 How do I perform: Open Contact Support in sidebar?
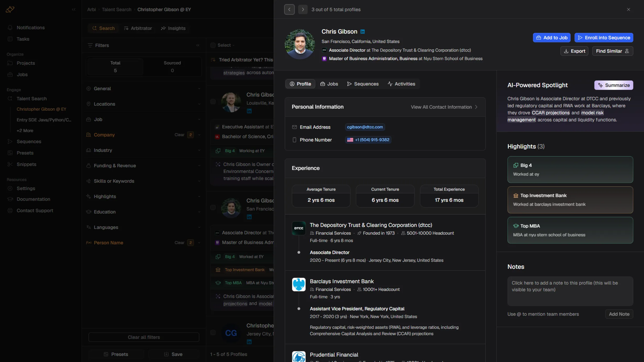coord(35,211)
